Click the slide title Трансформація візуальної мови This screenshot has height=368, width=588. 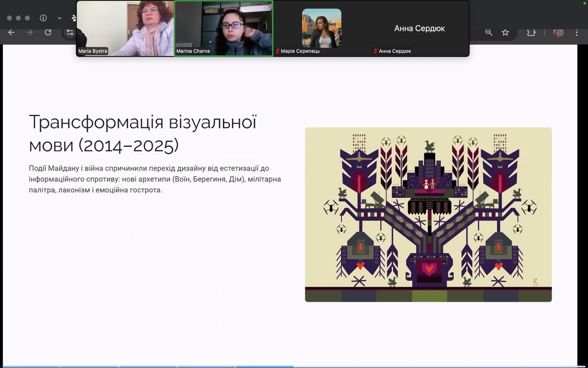[x=142, y=133]
